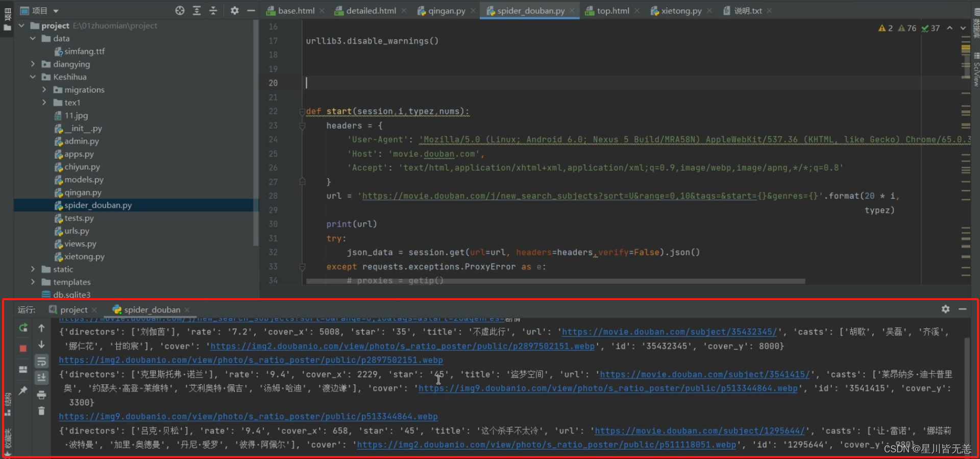Open project panel settings gear
Image resolution: width=980 pixels, height=459 pixels.
click(x=234, y=11)
